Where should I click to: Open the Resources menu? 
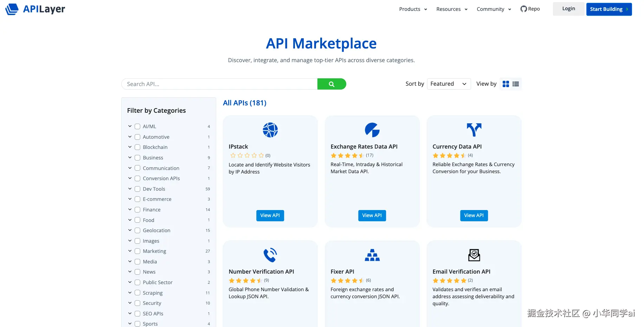pos(452,9)
